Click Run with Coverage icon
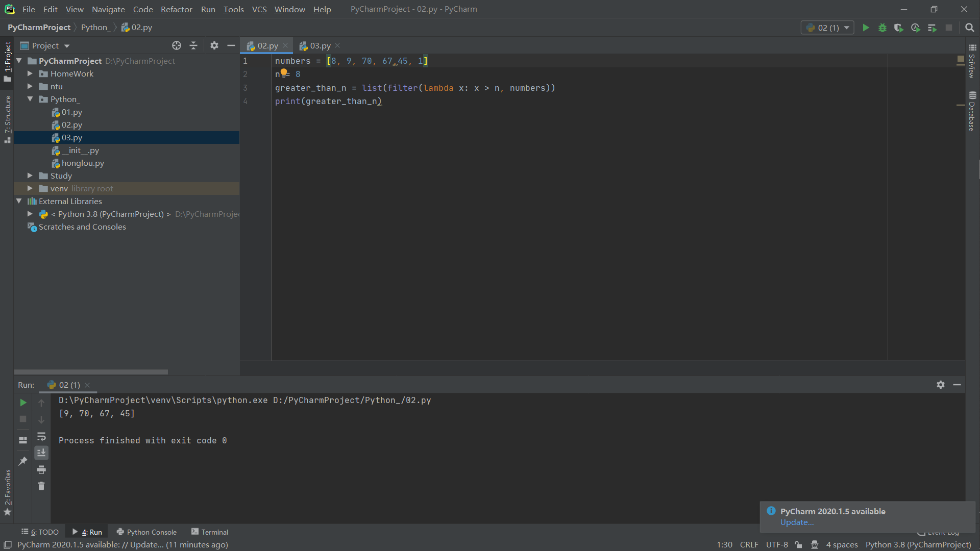Image resolution: width=980 pixels, height=551 pixels. coord(899,28)
